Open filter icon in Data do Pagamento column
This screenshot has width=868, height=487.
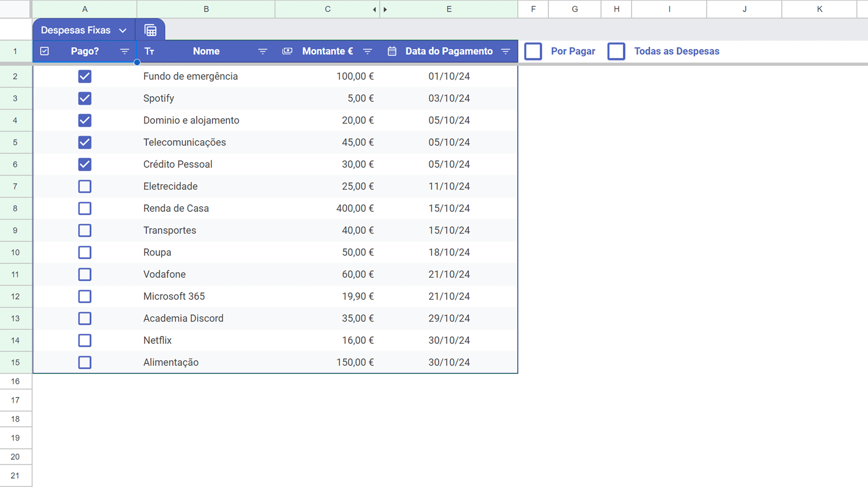(505, 51)
